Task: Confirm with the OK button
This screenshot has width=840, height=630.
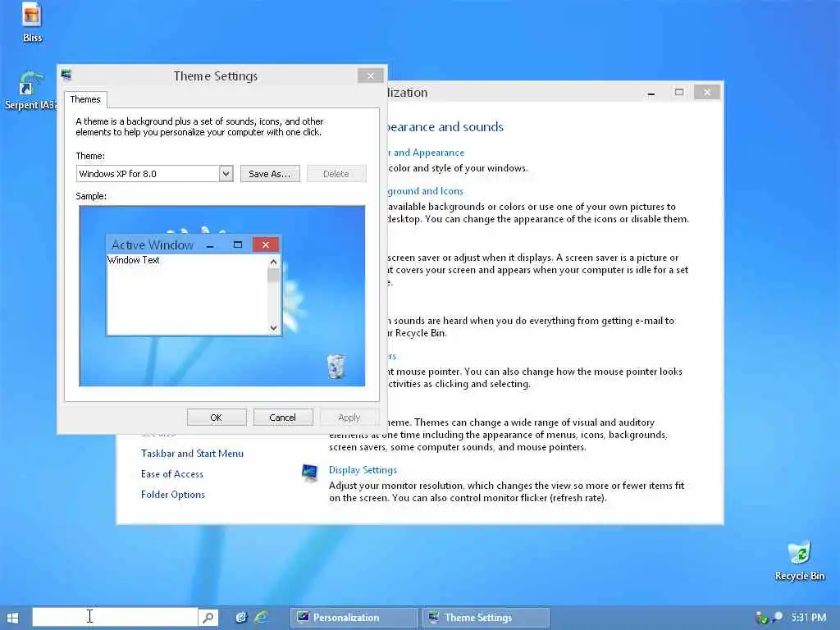Action: 217,418
